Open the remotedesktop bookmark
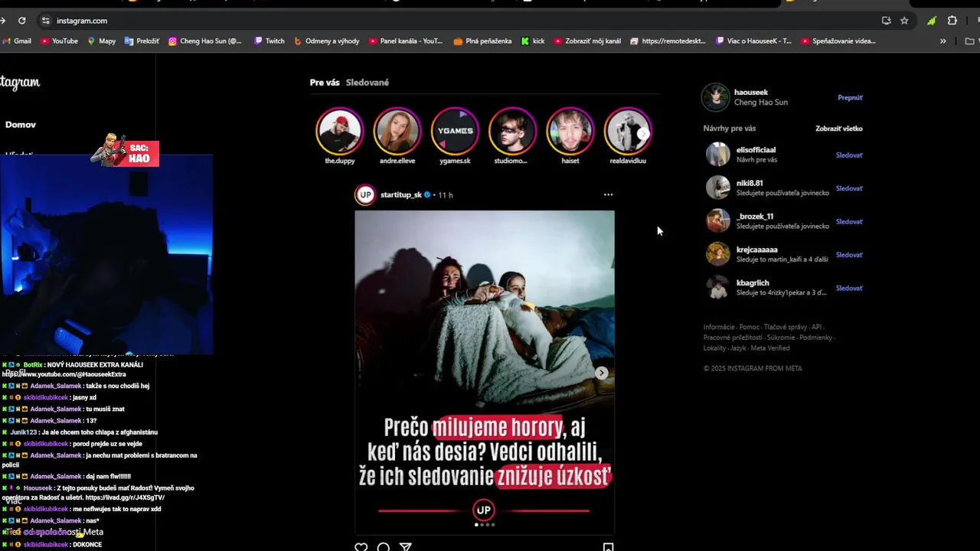This screenshot has height=551, width=980. tap(668, 41)
